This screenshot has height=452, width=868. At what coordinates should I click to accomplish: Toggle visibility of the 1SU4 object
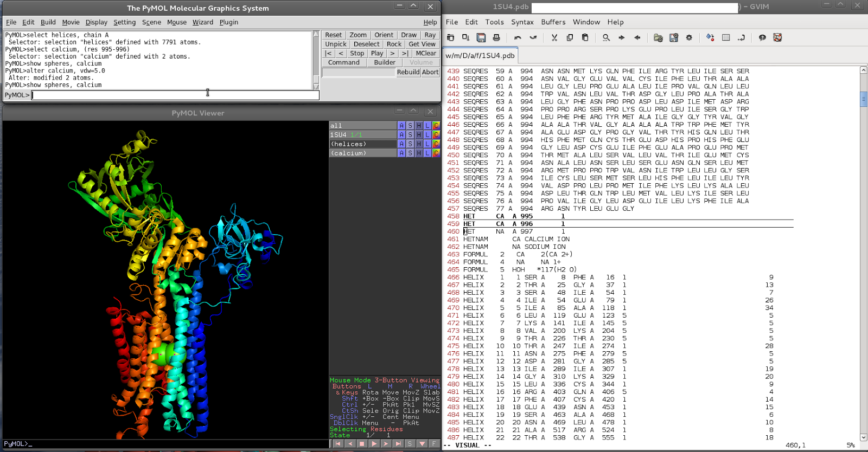click(x=363, y=134)
